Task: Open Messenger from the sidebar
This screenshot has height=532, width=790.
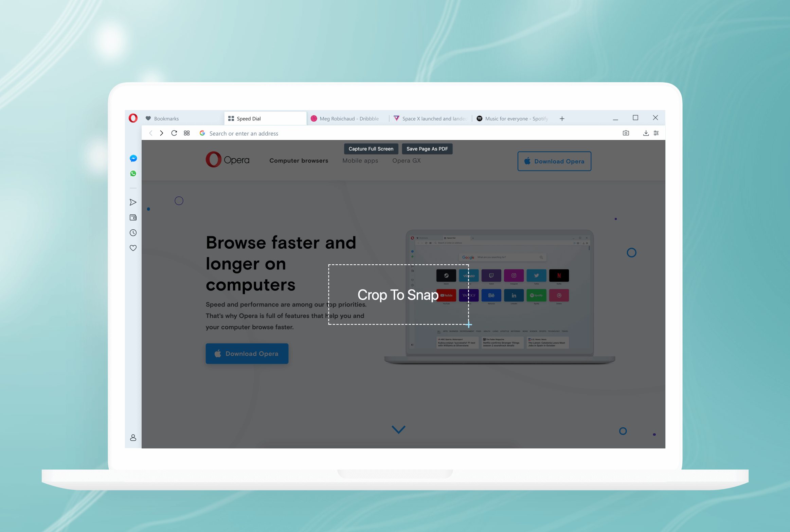Action: coord(133,159)
